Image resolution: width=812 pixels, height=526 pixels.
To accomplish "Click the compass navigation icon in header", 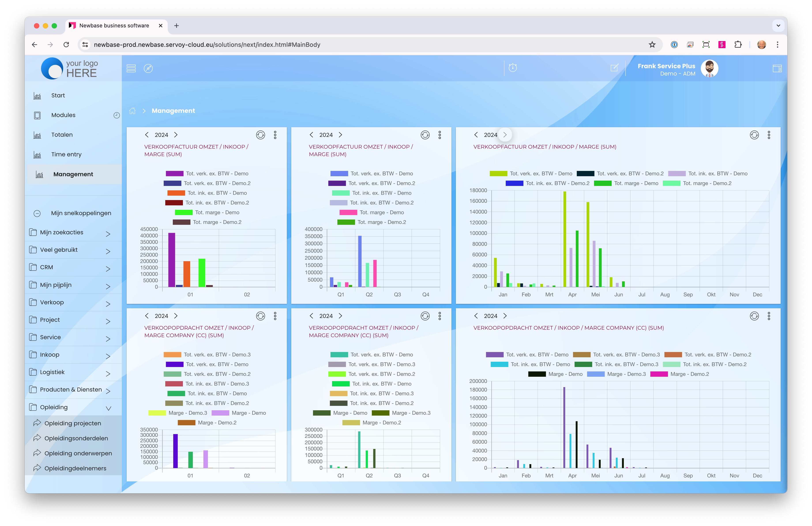I will coord(148,68).
